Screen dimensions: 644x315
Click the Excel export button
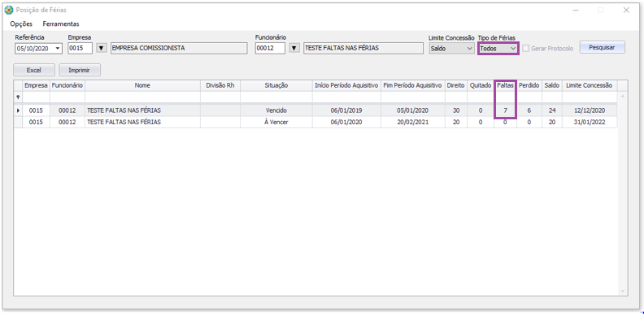[x=34, y=70]
